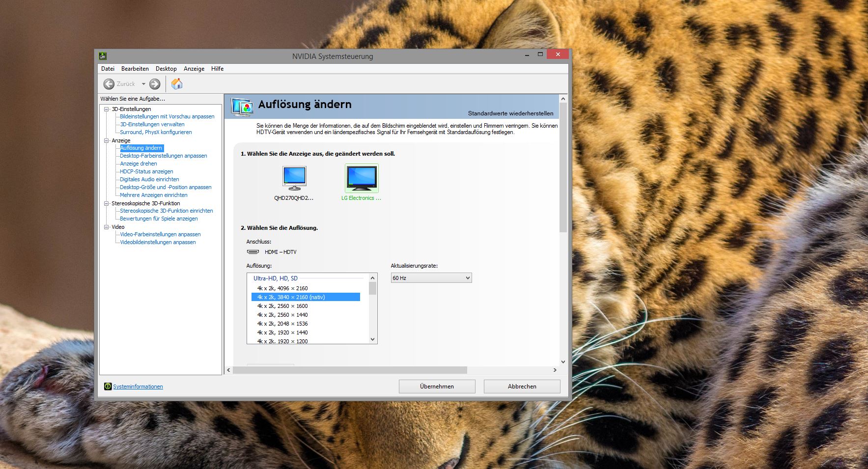Open the Desktop menu
This screenshot has width=868, height=469.
coord(166,69)
